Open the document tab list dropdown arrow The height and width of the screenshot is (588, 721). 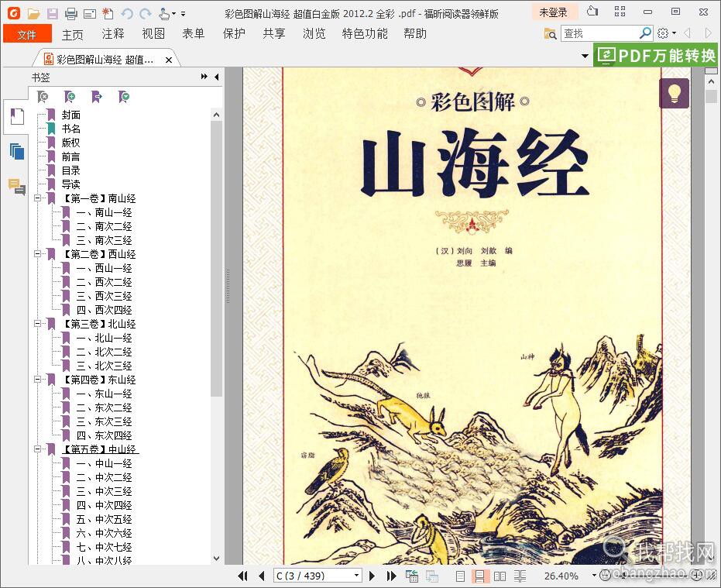585,56
